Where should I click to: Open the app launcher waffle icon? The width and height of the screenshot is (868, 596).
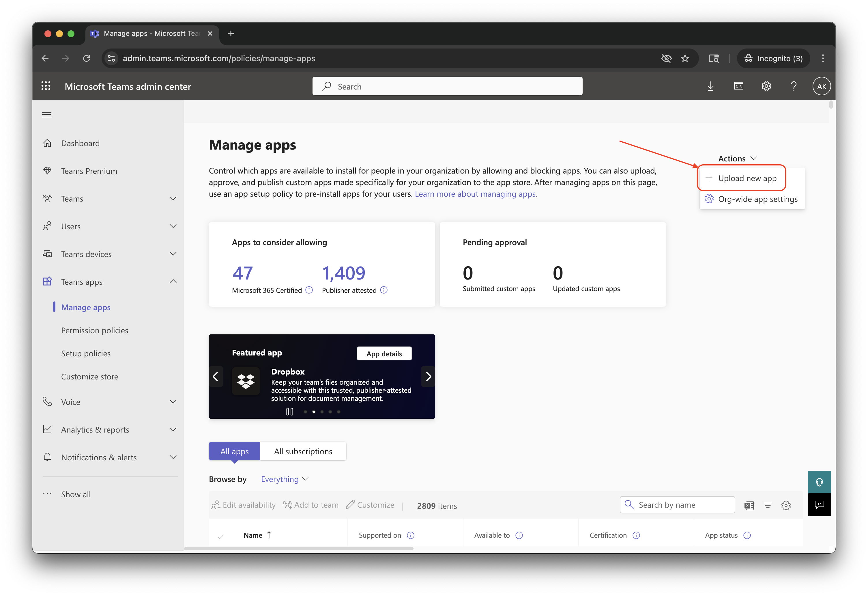(x=46, y=86)
